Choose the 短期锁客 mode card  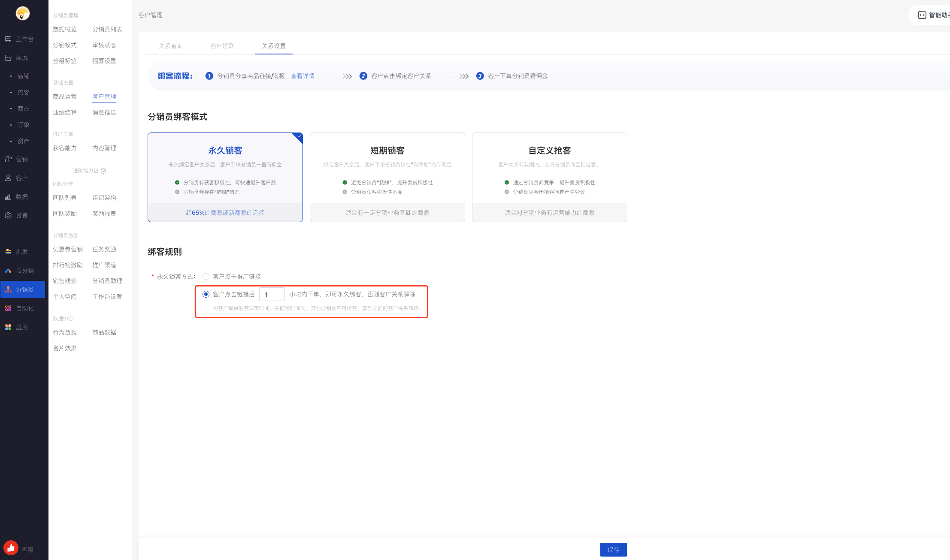[x=387, y=177]
